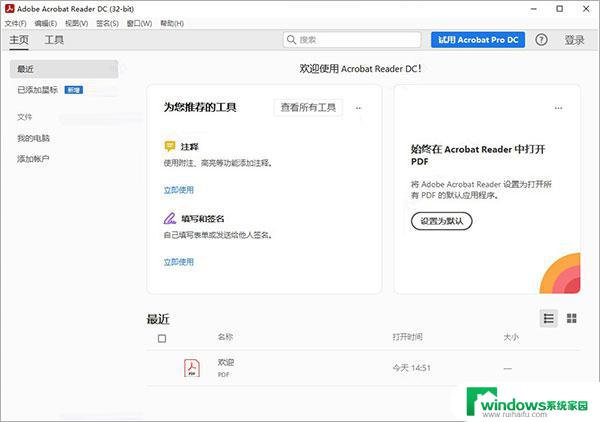Switch recent files to list view
Viewport: 600px width, 422px height.
click(549, 318)
